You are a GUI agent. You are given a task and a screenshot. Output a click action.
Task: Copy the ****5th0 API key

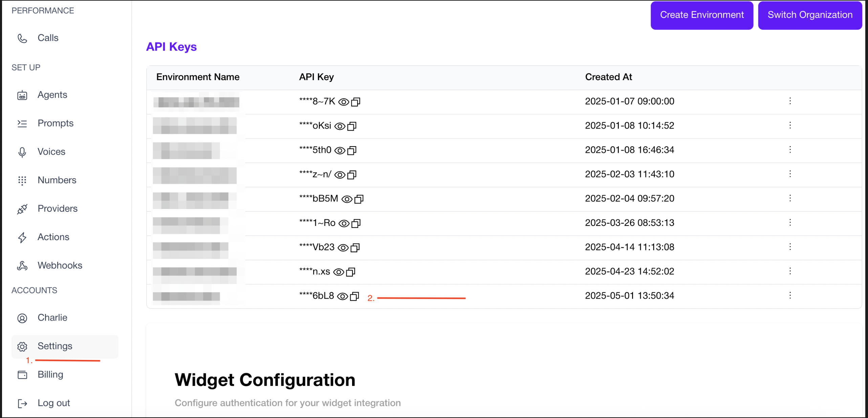(352, 150)
